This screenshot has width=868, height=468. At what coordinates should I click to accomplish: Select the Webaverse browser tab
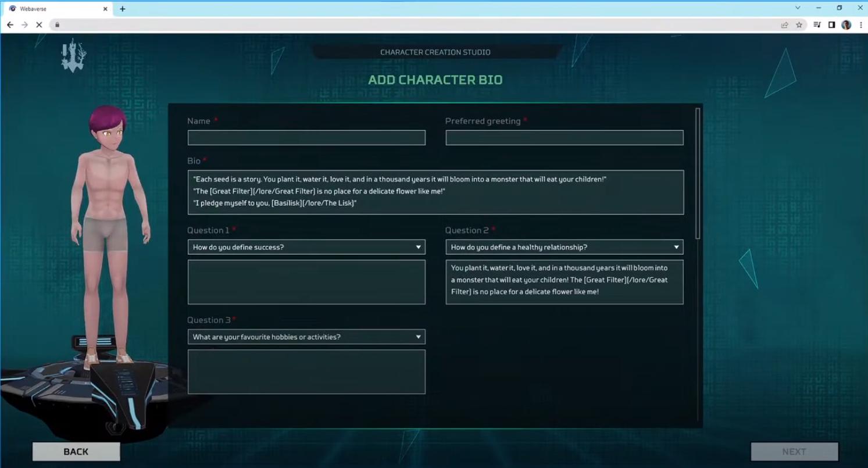(x=58, y=9)
